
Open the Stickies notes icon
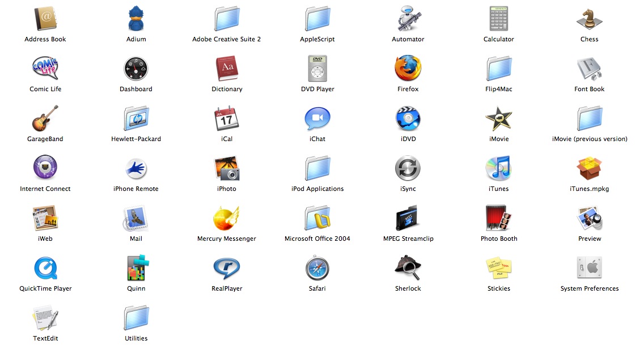coord(499,269)
